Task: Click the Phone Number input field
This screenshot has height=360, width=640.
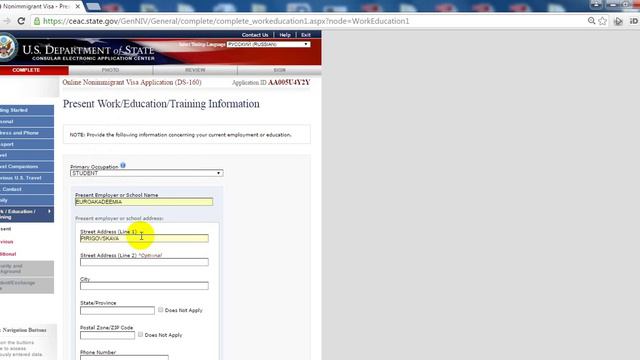Action: pyautogui.click(x=124, y=358)
